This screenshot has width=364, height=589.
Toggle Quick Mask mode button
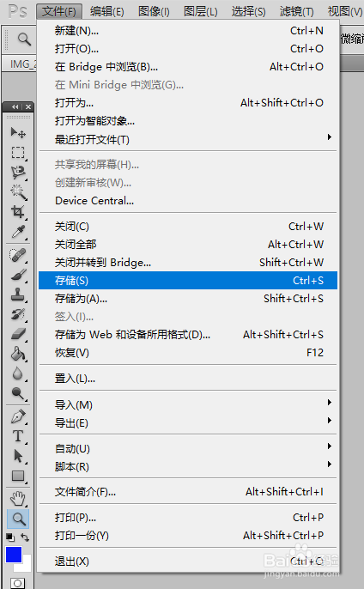18,583
